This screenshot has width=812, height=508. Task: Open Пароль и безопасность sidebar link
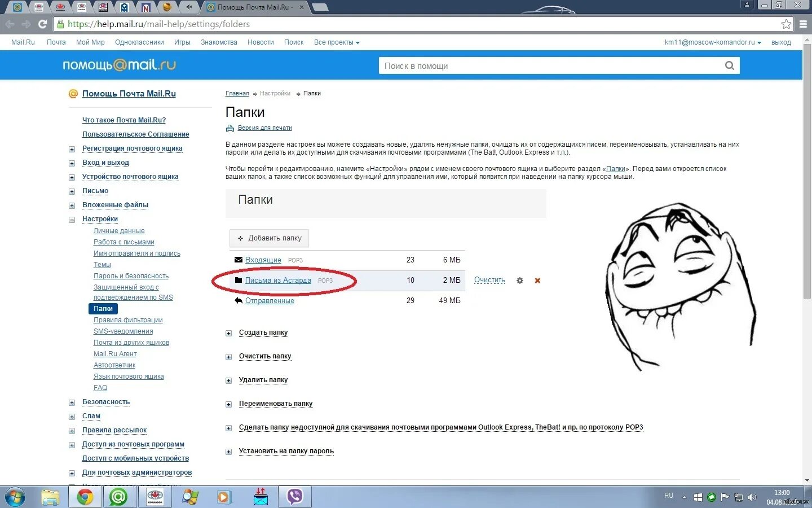click(131, 276)
